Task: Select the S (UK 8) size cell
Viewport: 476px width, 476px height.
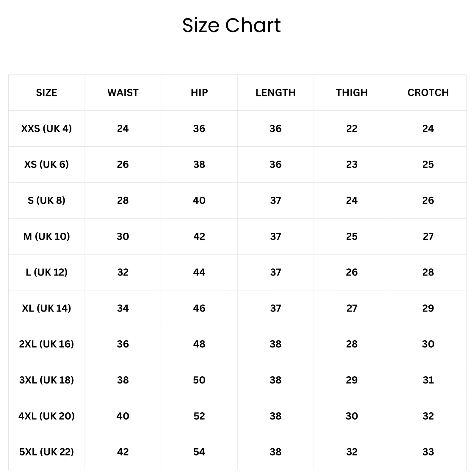Action: [46, 200]
